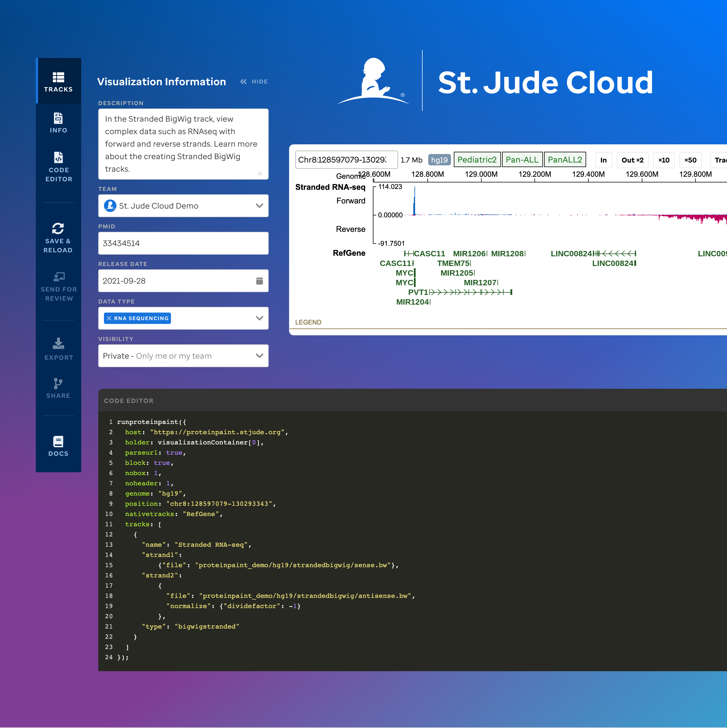Click Export in the sidebar
This screenshot has width=727, height=728.
(x=59, y=349)
